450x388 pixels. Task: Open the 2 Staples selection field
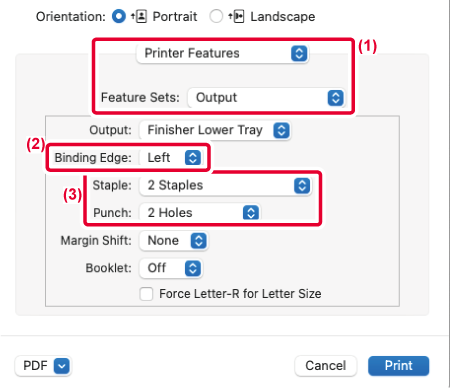coord(225,186)
